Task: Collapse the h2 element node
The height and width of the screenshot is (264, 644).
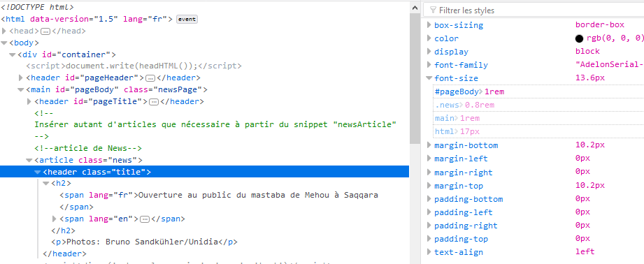Action: (x=45, y=183)
